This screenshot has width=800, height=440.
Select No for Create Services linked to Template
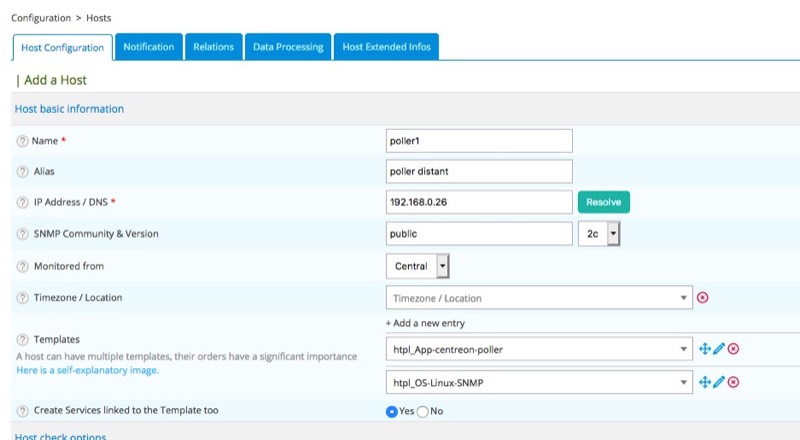click(422, 411)
